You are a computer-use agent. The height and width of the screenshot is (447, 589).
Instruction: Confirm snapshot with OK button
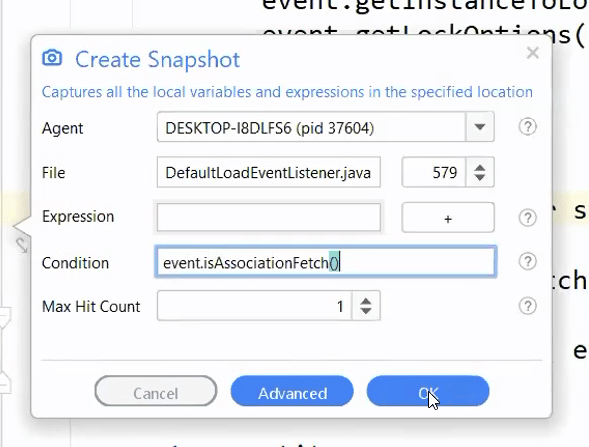pos(428,391)
